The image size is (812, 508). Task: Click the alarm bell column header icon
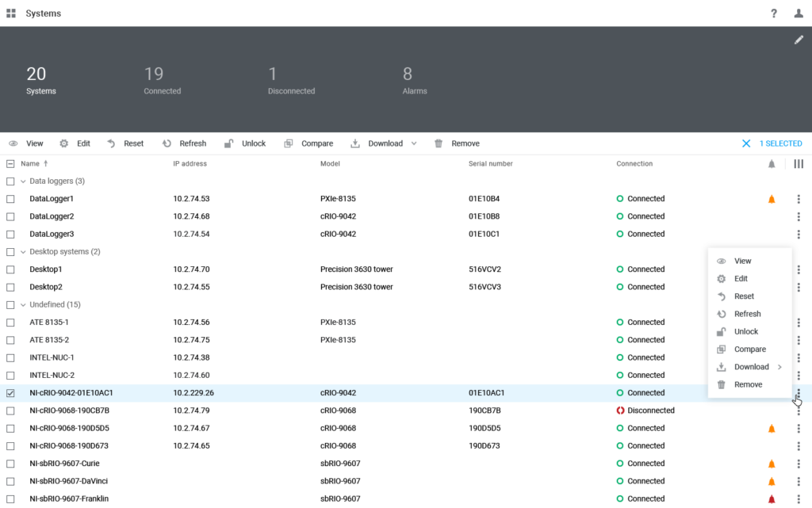(772, 164)
